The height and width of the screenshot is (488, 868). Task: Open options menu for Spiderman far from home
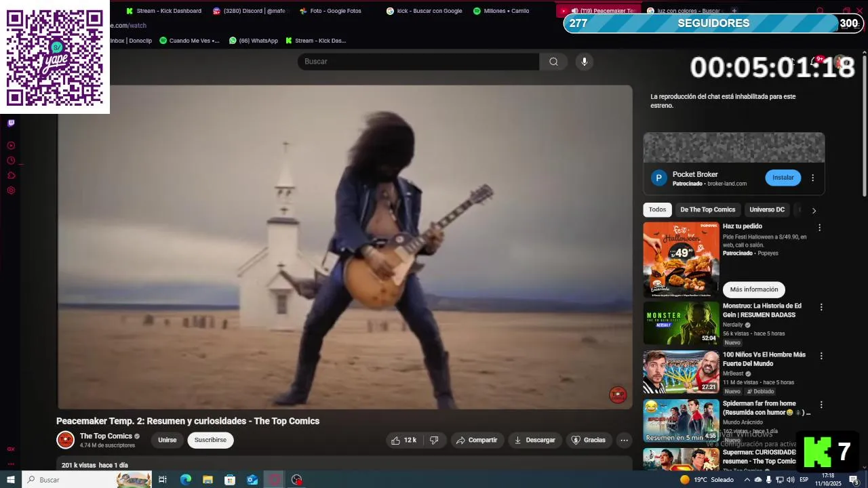(x=821, y=405)
